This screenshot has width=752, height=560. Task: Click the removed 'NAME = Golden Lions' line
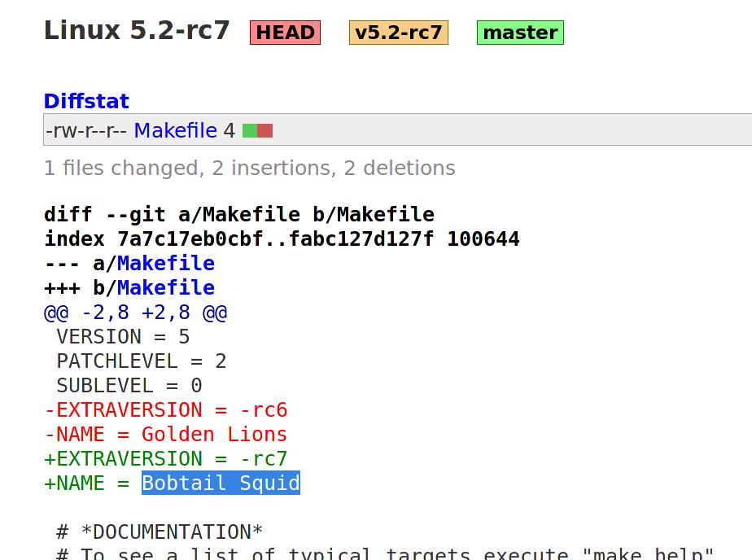coord(166,435)
